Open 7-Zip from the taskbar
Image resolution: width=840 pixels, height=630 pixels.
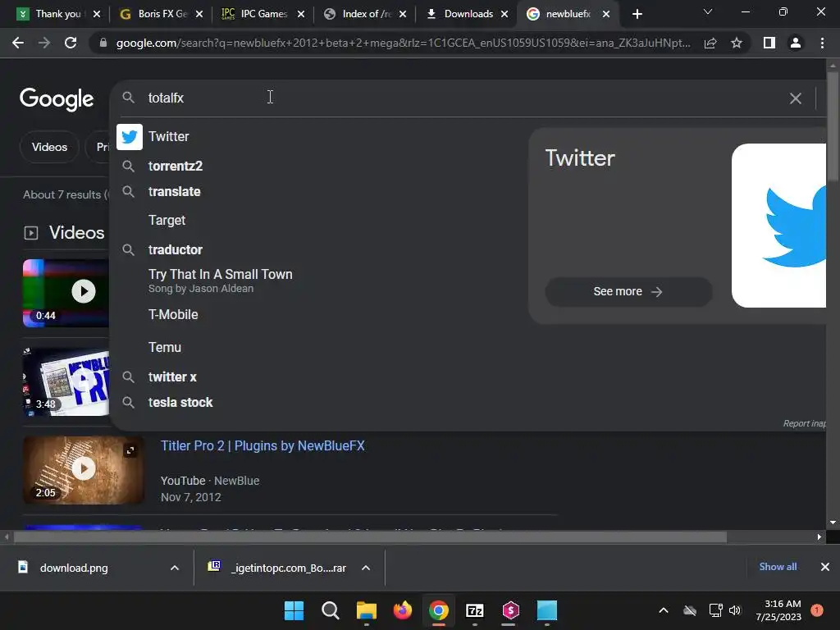pyautogui.click(x=475, y=610)
